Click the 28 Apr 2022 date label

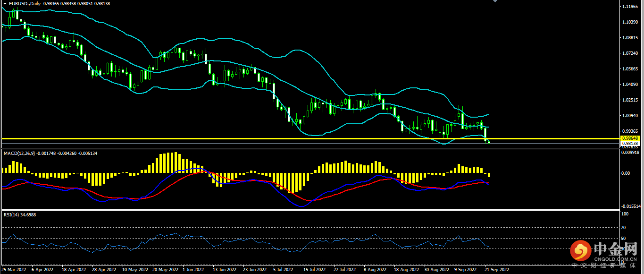104,270
